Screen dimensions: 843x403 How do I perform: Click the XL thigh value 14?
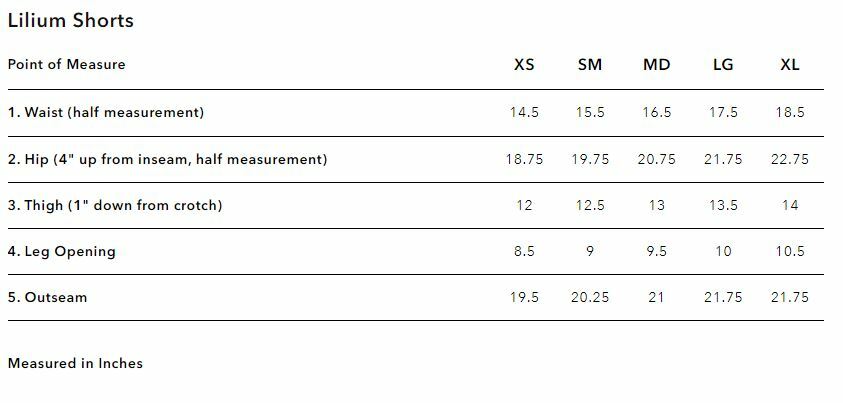[x=789, y=205]
